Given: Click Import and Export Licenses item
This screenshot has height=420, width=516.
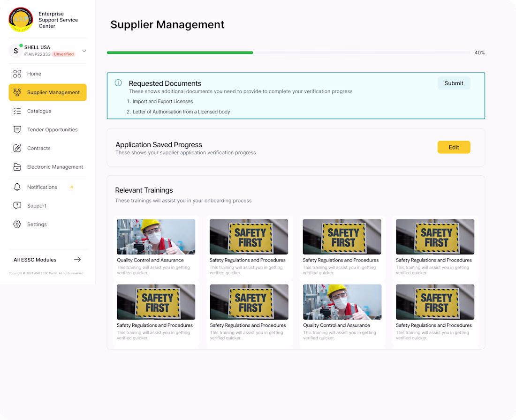Looking at the screenshot, I should tap(163, 102).
